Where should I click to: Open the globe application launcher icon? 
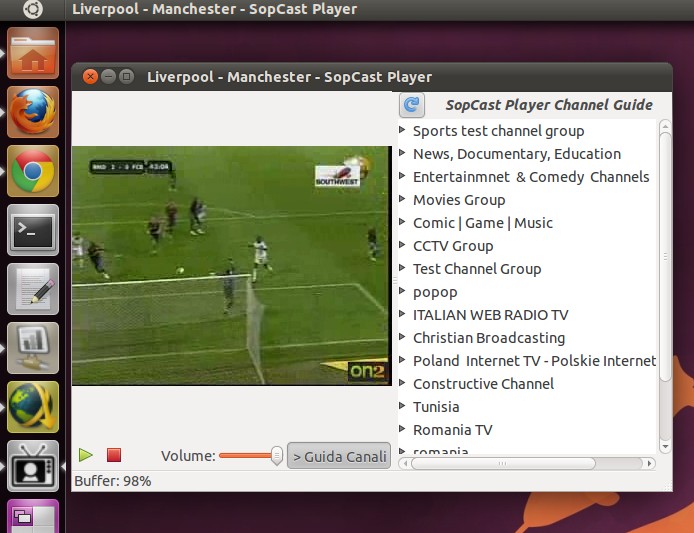(x=33, y=406)
